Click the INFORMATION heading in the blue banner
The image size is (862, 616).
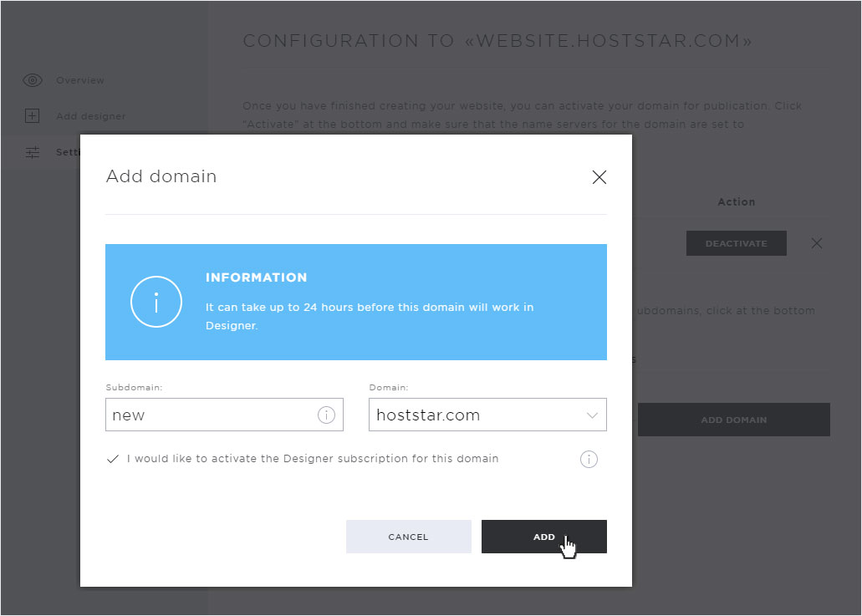(x=256, y=277)
